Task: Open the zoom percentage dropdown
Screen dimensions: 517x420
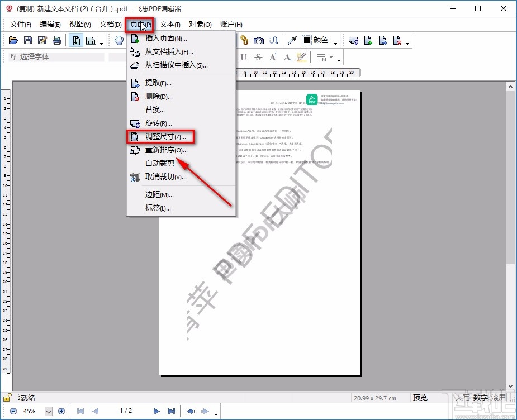Action: tap(49, 412)
